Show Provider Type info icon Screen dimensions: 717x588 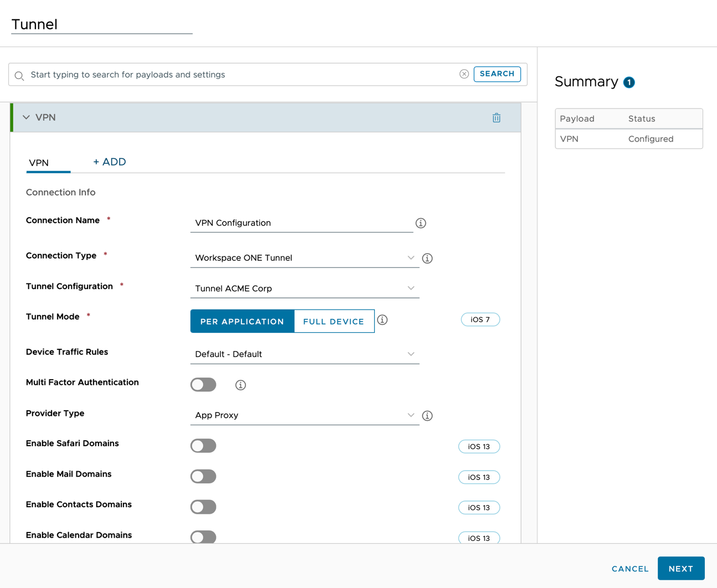pyautogui.click(x=427, y=415)
